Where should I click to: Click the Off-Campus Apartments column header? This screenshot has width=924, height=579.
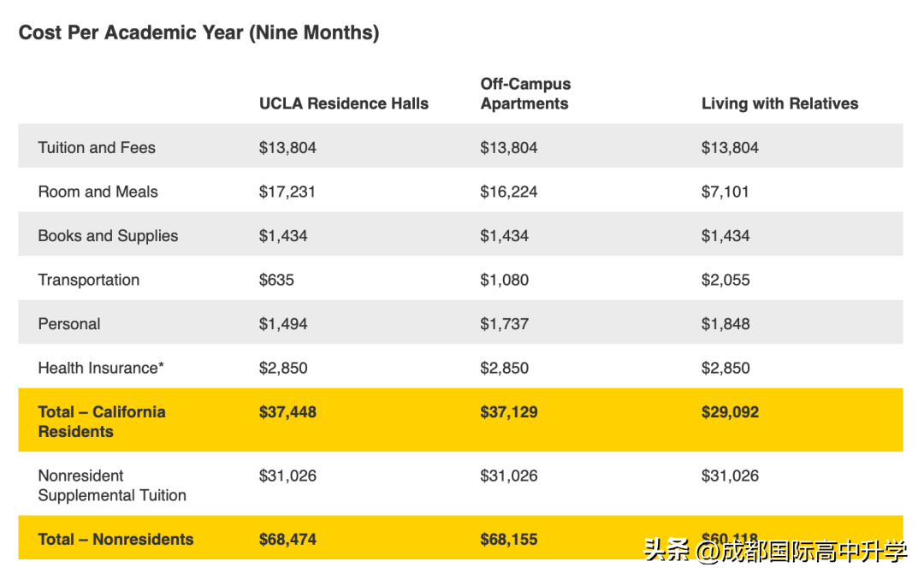click(525, 94)
